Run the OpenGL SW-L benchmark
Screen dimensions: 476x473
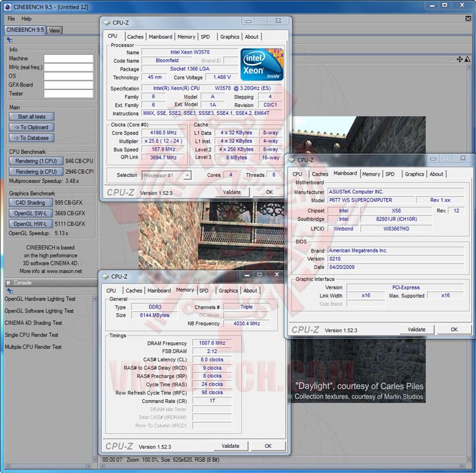pos(30,213)
